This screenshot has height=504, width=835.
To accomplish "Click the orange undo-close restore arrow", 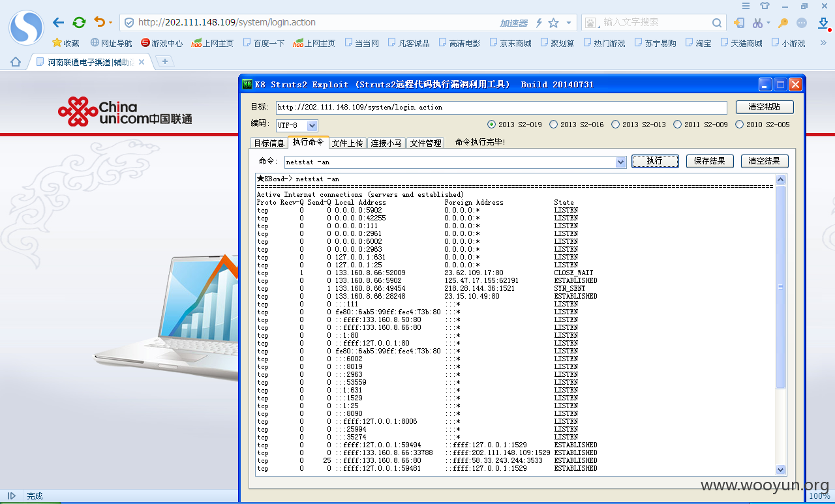I will pos(99,22).
